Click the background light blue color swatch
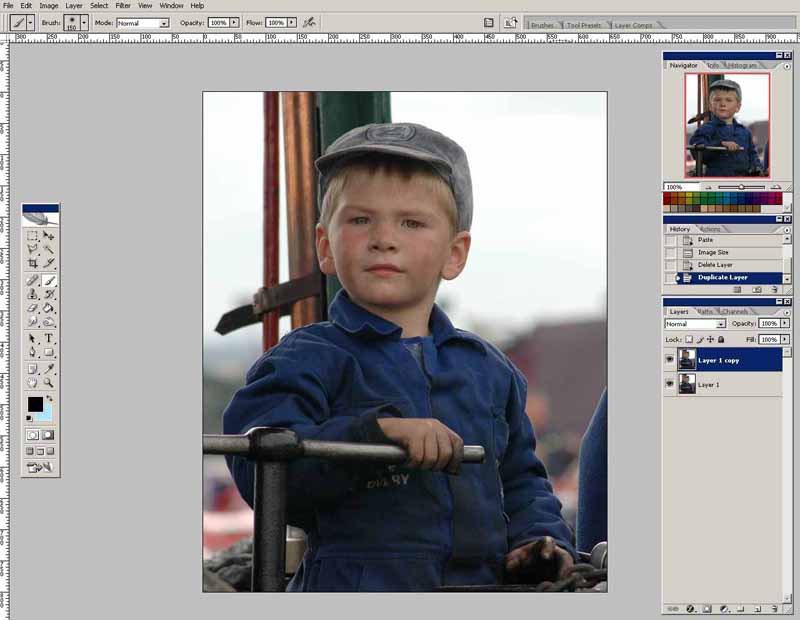This screenshot has width=800, height=620. [46, 414]
